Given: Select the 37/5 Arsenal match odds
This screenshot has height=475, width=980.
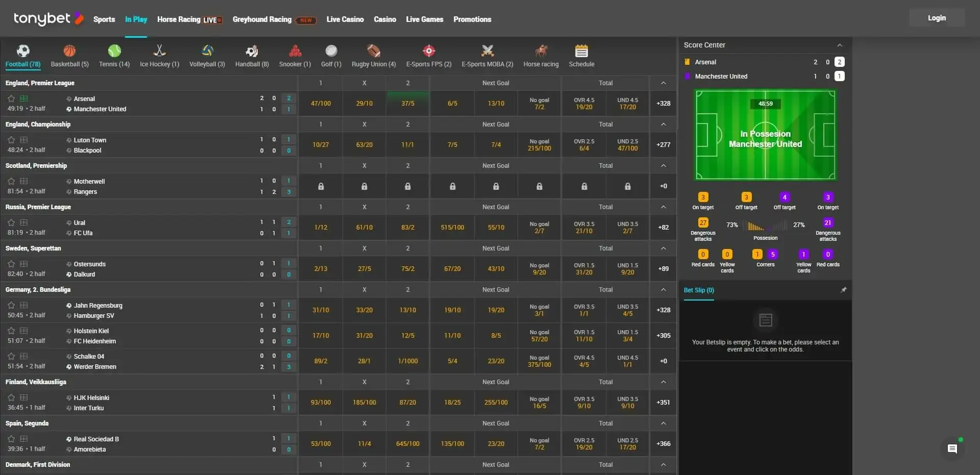Looking at the screenshot, I should 407,103.
